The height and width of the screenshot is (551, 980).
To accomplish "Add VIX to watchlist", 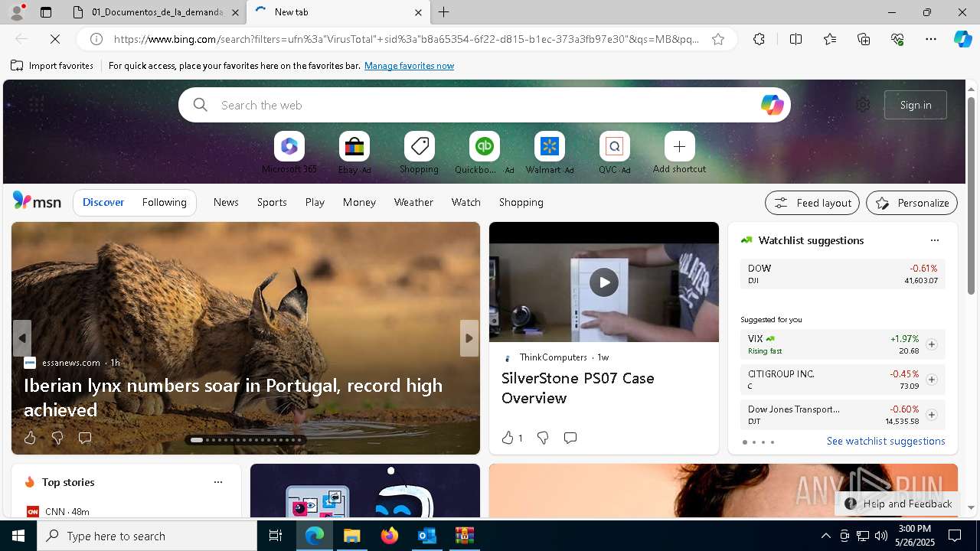I will click(x=931, y=344).
